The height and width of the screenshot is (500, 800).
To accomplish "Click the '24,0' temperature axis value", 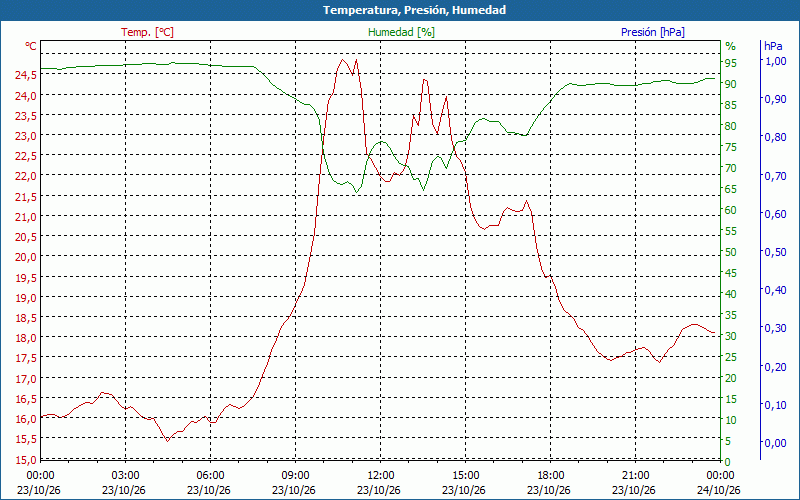I will [x=26, y=95].
